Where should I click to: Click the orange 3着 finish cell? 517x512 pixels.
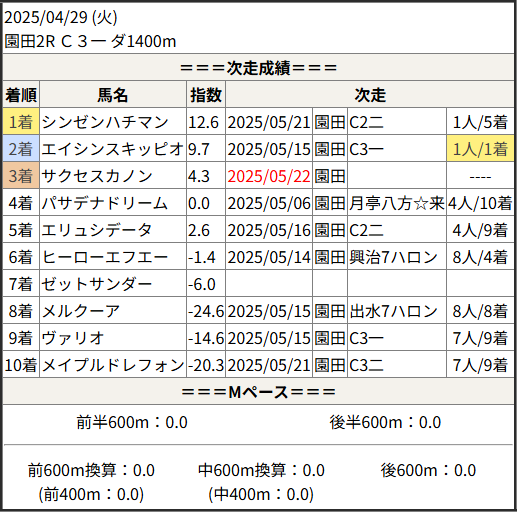(21, 176)
